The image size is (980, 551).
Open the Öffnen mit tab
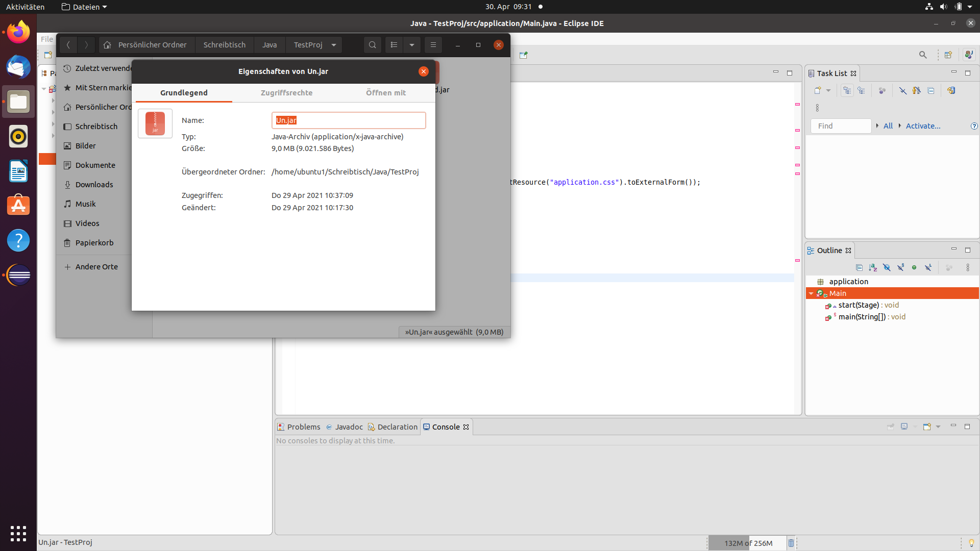tap(386, 93)
